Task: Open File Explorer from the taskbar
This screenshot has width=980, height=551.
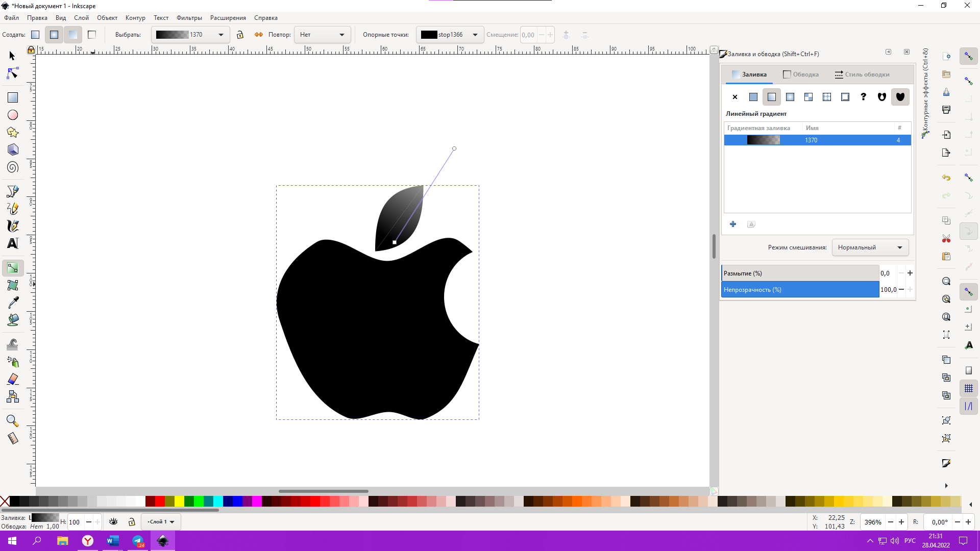Action: click(x=62, y=541)
